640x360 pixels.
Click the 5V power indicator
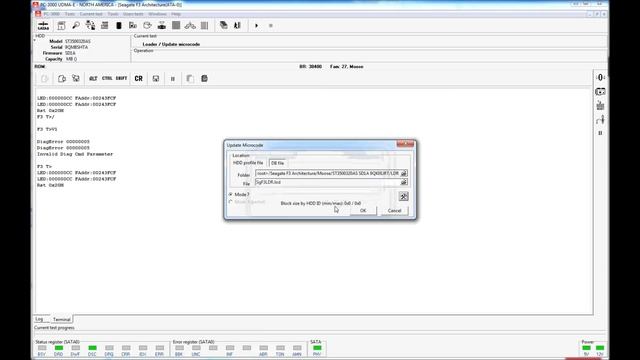coord(587,348)
